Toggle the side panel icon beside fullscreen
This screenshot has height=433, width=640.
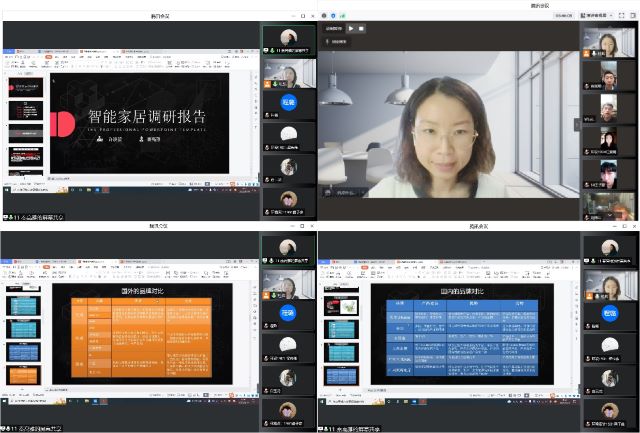coord(633,16)
